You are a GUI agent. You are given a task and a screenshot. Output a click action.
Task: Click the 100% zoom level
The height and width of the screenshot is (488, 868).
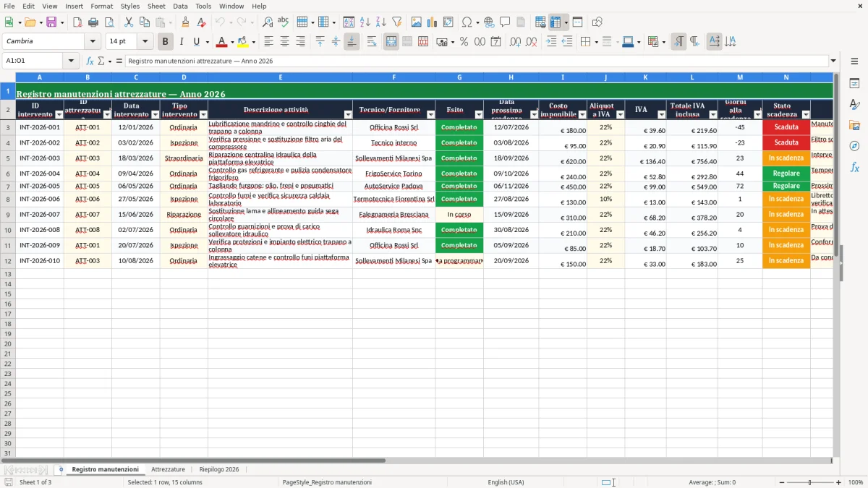coord(856,482)
